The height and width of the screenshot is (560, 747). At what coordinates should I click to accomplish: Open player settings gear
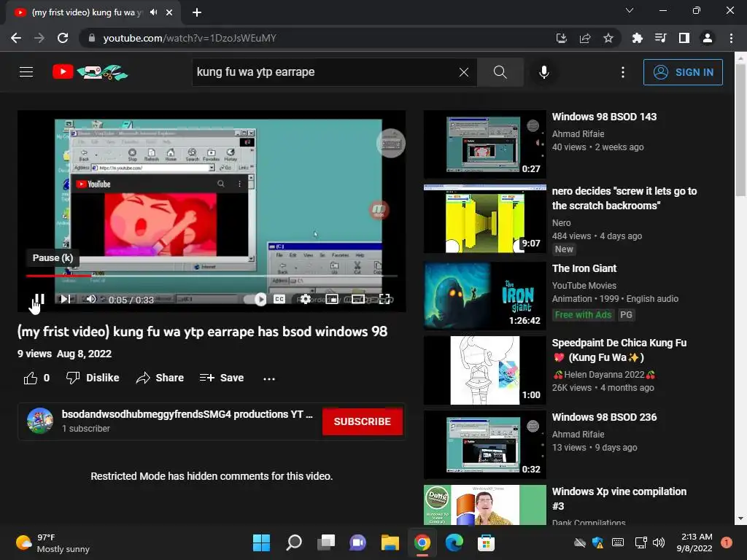coord(306,299)
